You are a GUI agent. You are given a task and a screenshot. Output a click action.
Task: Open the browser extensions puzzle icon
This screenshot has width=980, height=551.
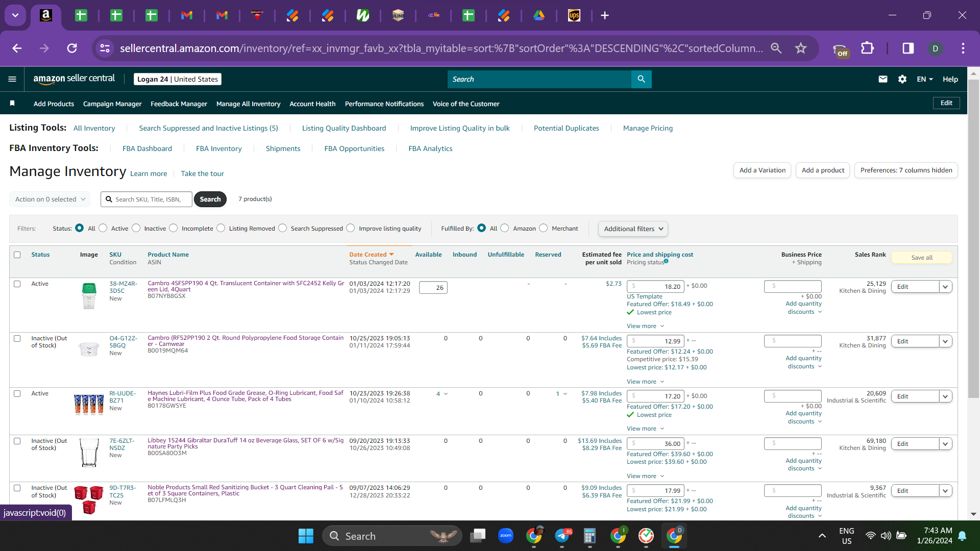pyautogui.click(x=867, y=48)
